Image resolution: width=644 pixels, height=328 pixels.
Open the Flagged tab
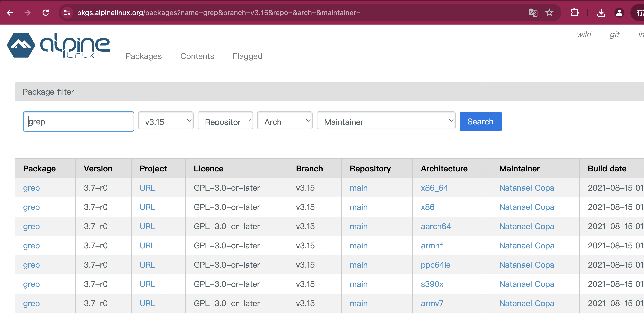click(x=247, y=56)
